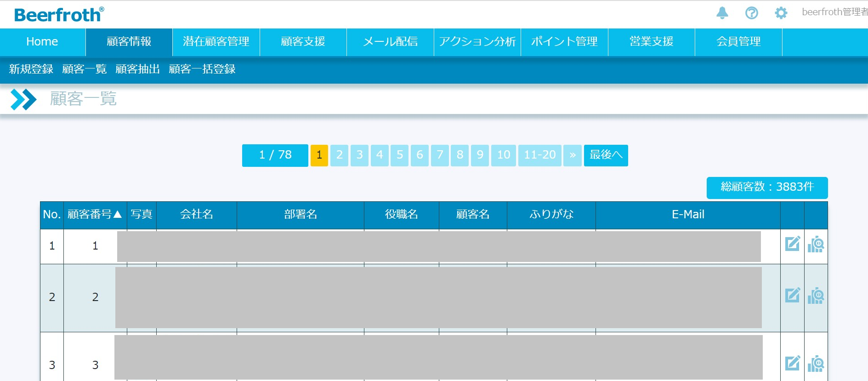The image size is (868, 381).
Task: Switch to the メール配信 tab
Action: [x=390, y=42]
